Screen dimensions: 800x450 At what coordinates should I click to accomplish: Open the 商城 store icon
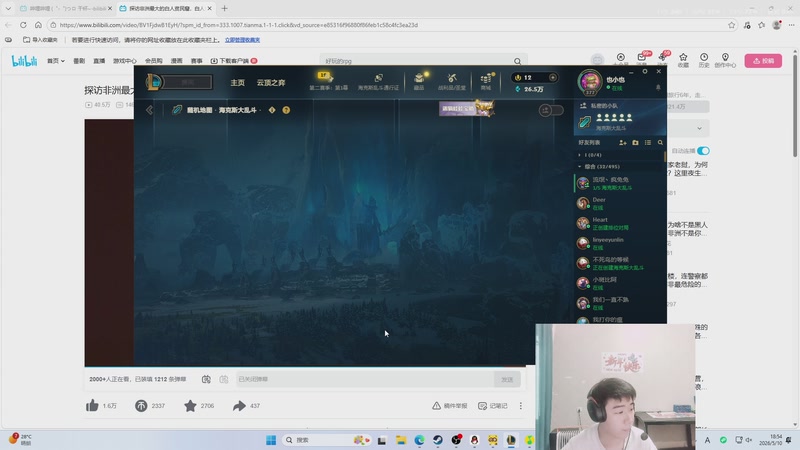pyautogui.click(x=486, y=81)
